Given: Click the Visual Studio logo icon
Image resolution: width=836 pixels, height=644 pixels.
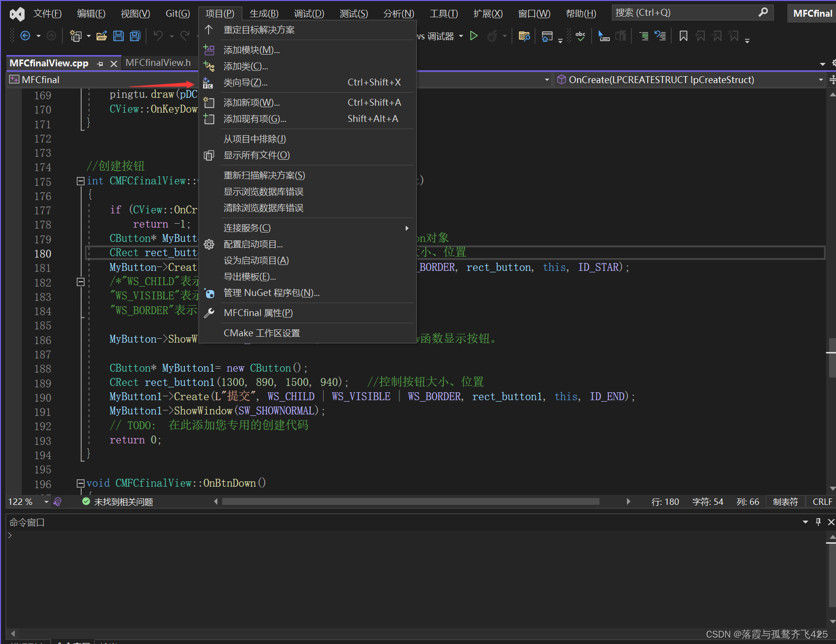Looking at the screenshot, I should click(17, 14).
